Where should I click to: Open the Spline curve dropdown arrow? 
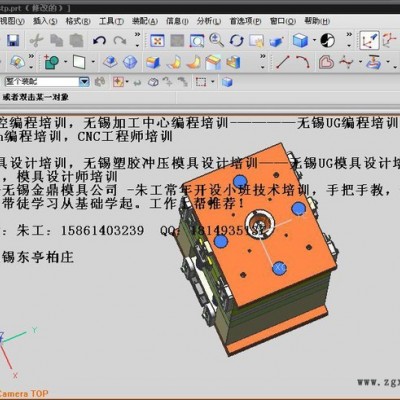(360, 62)
